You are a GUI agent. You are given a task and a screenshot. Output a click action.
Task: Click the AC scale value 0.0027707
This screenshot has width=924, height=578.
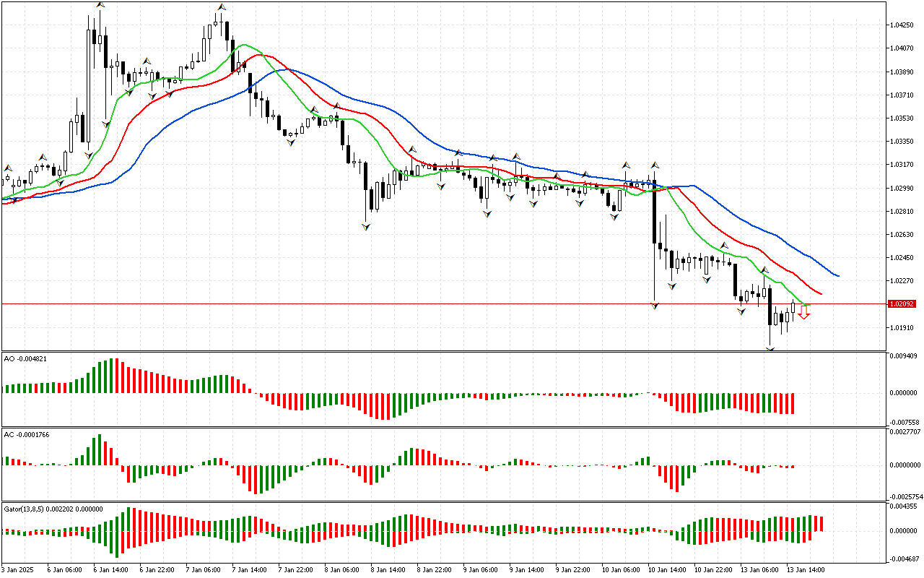(x=906, y=431)
